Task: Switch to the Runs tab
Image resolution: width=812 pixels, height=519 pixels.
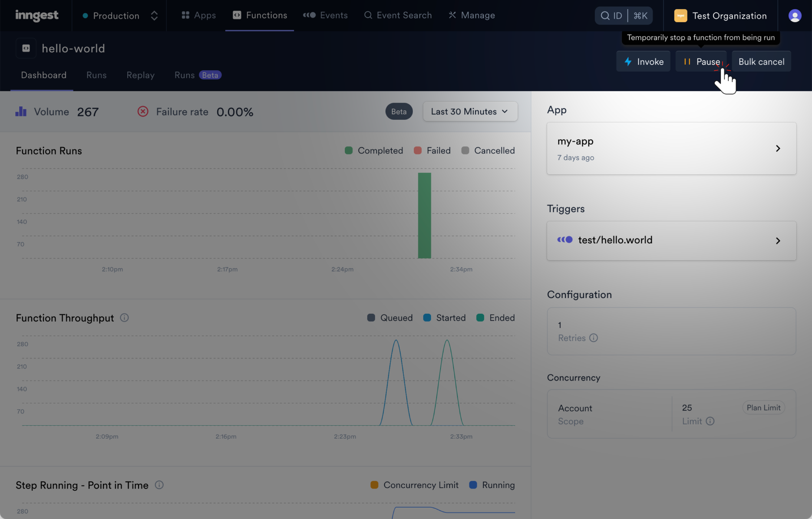Action: (x=96, y=75)
